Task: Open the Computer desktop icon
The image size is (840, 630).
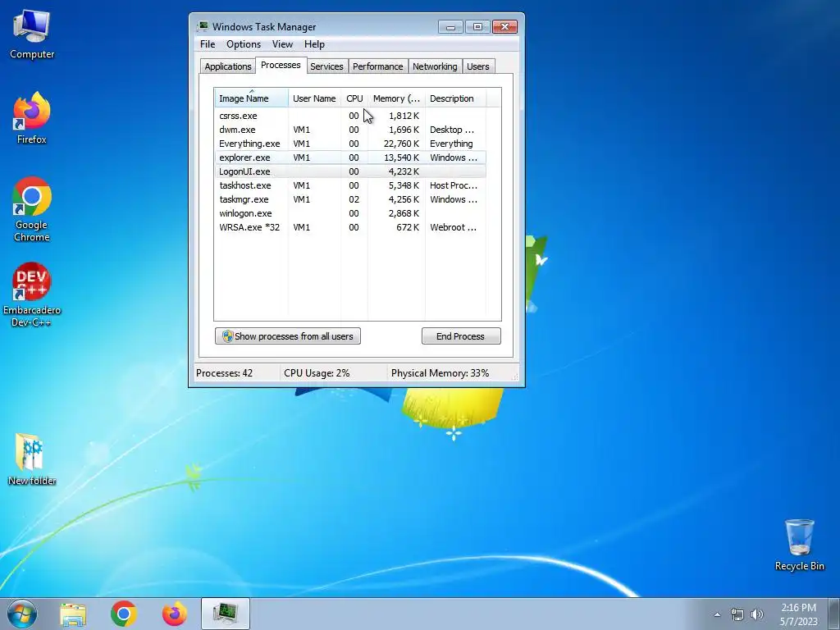Action: (x=32, y=34)
